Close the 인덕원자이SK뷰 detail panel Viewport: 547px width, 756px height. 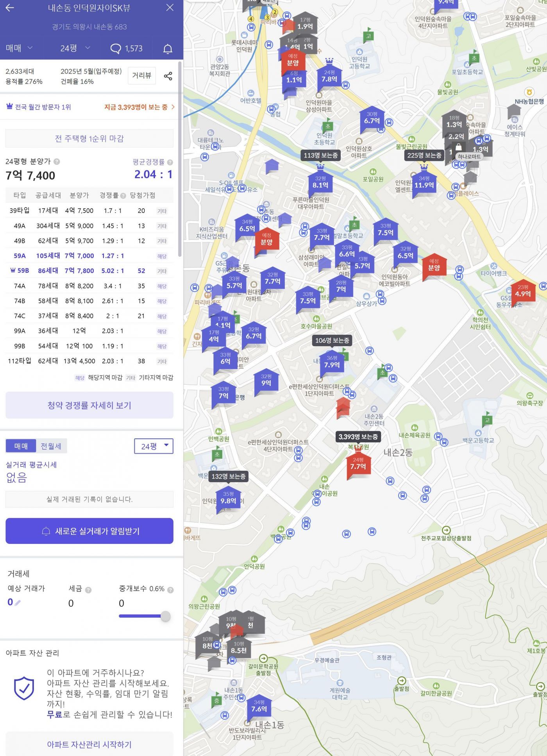[x=170, y=8]
